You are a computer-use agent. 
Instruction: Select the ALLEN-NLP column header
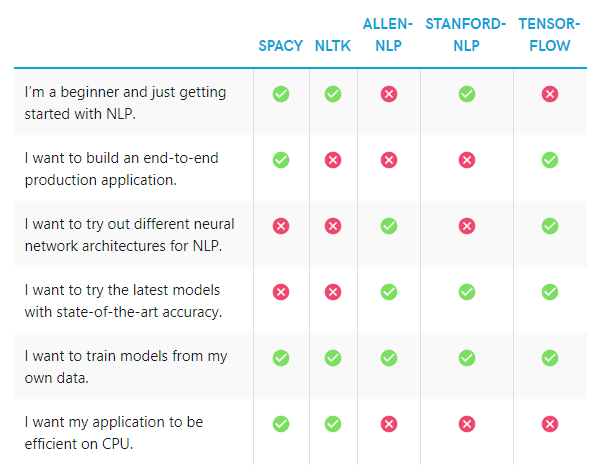pyautogui.click(x=388, y=35)
